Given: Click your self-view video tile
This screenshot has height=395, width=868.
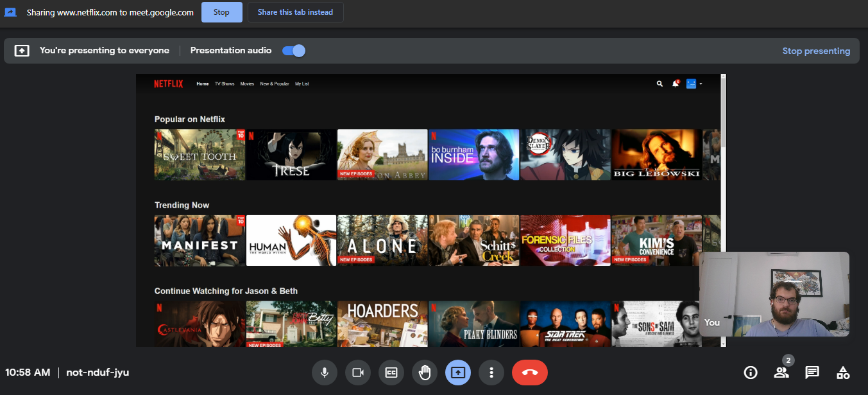Looking at the screenshot, I should [x=774, y=294].
